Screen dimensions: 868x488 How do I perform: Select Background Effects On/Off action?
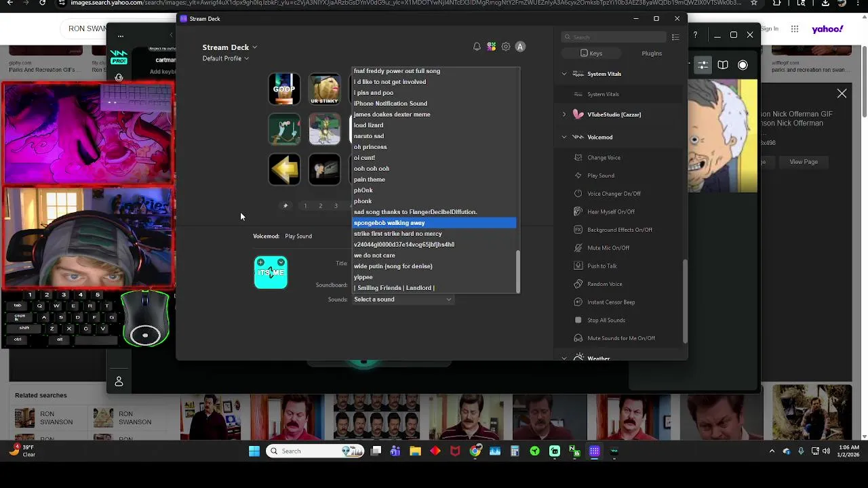(x=618, y=230)
